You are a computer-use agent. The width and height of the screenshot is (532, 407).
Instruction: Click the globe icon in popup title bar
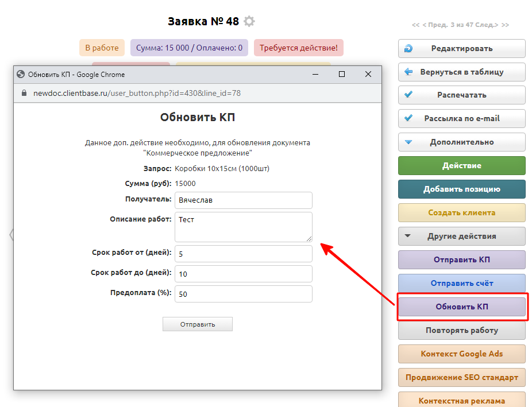pos(21,75)
